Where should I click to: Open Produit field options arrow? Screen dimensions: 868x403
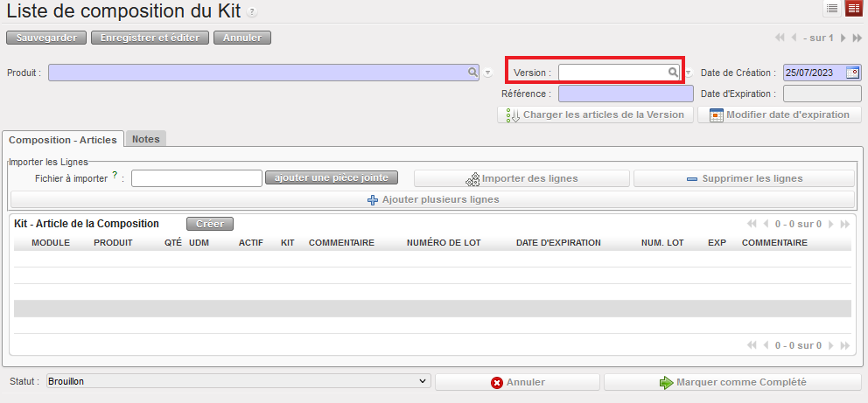point(487,73)
